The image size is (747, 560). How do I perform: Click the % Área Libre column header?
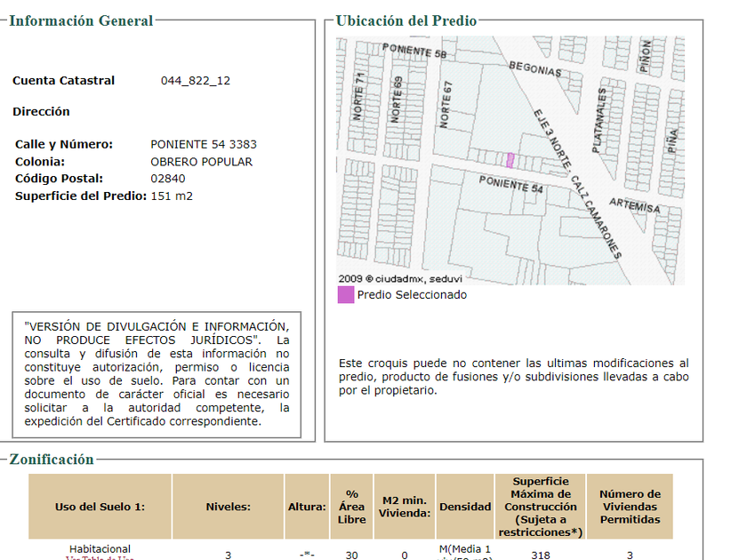click(351, 507)
